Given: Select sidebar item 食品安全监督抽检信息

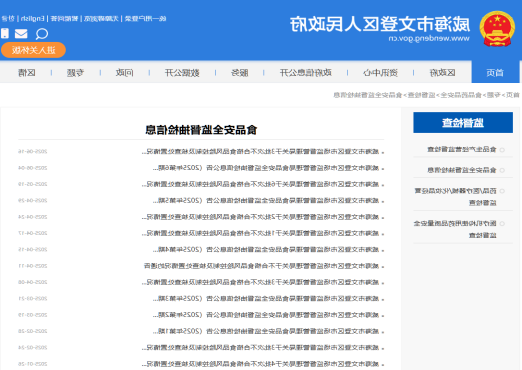Looking at the screenshot, I should coord(462,170).
